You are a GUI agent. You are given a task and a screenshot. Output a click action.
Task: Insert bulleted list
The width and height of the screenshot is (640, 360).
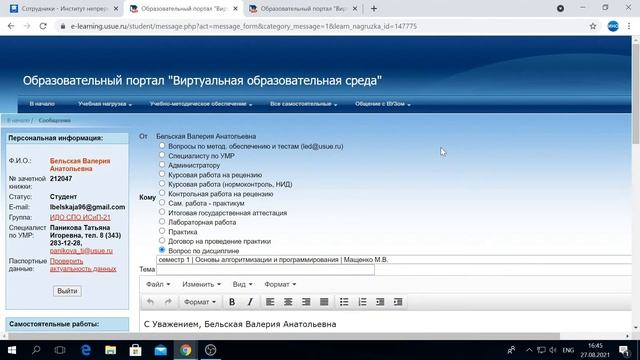click(344, 302)
